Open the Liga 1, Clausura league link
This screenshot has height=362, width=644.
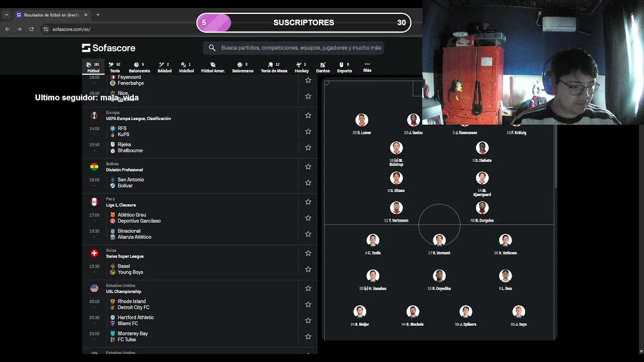(x=121, y=205)
